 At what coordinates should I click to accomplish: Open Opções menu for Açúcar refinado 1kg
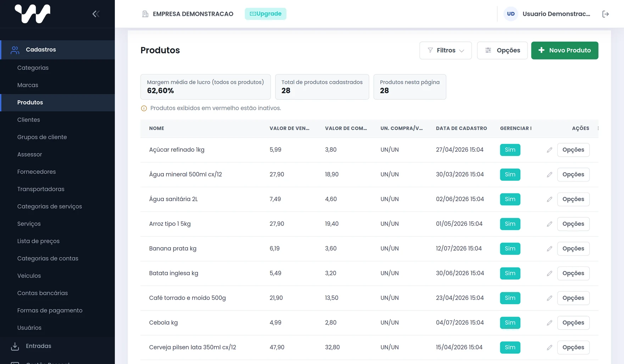click(573, 150)
